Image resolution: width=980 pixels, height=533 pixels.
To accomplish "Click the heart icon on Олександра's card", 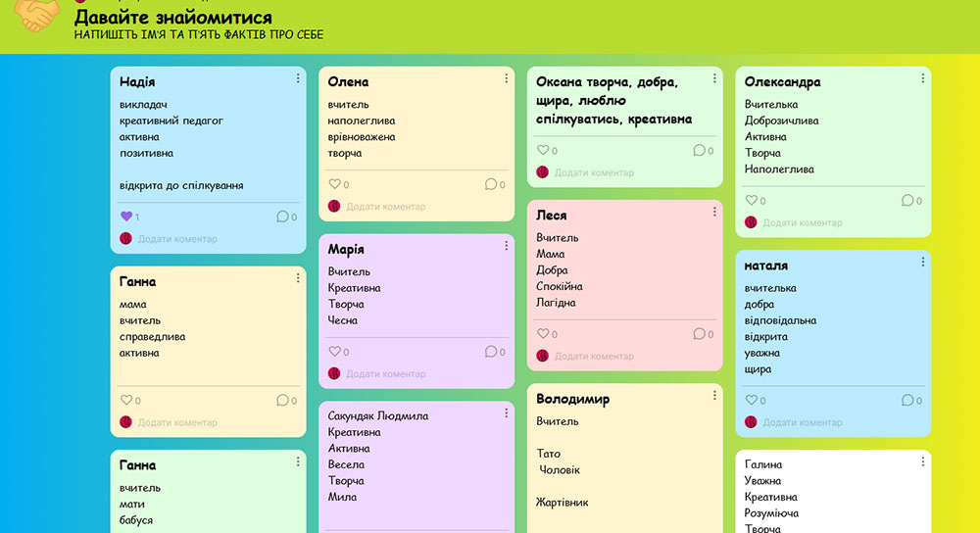I will click(751, 201).
